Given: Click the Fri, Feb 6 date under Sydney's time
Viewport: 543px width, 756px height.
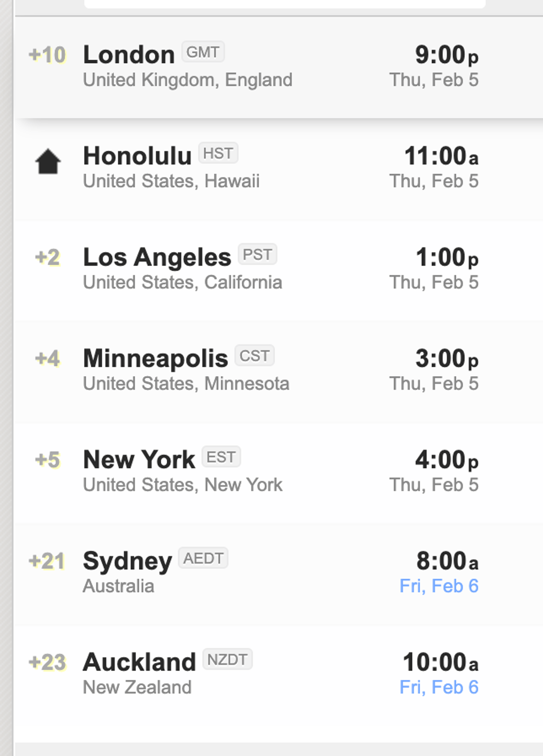Looking at the screenshot, I should 439,586.
